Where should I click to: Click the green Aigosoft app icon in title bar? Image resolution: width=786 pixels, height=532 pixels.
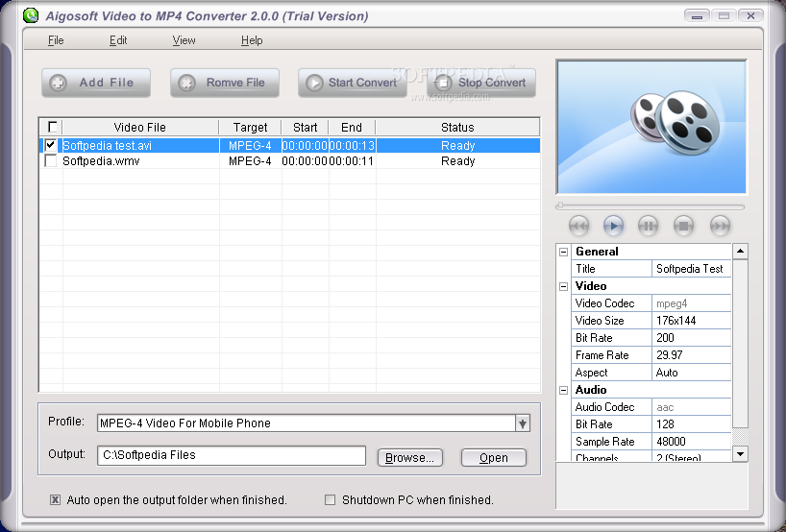coord(31,15)
